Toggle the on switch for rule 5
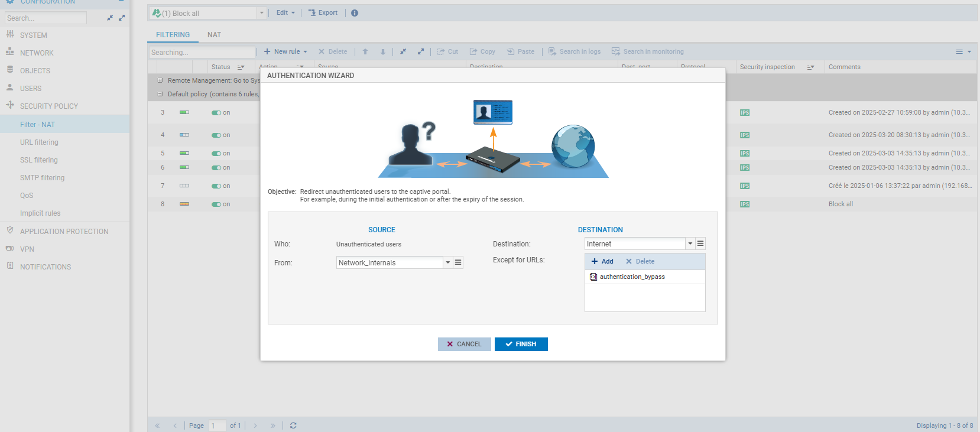 coord(216,154)
